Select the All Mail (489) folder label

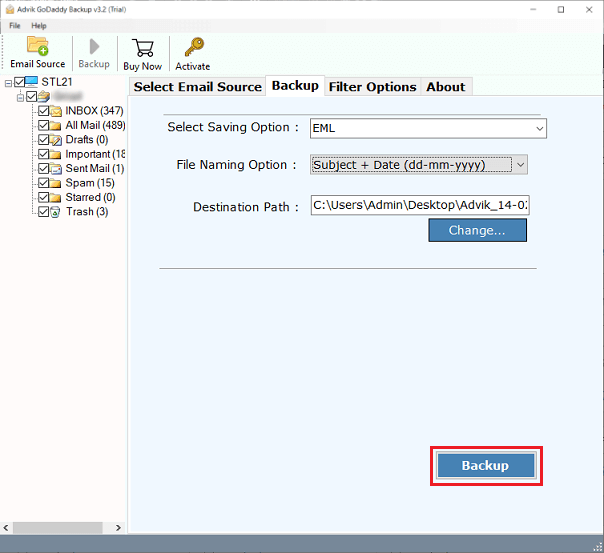[x=95, y=125]
